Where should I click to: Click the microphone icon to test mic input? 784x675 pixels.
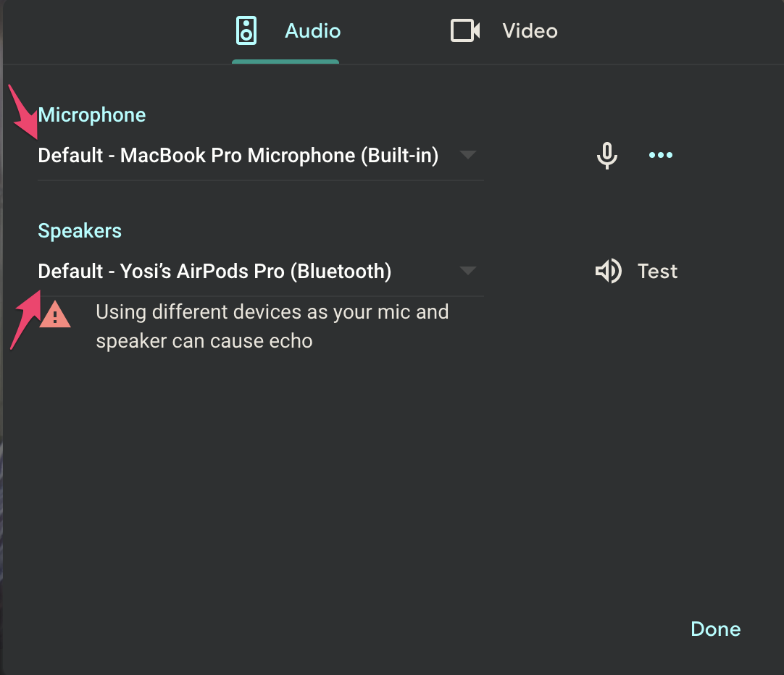coord(606,155)
